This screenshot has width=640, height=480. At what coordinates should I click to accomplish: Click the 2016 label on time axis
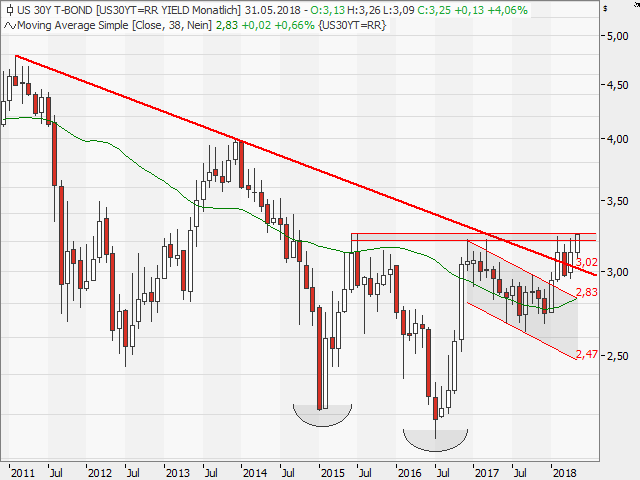pyautogui.click(x=410, y=473)
